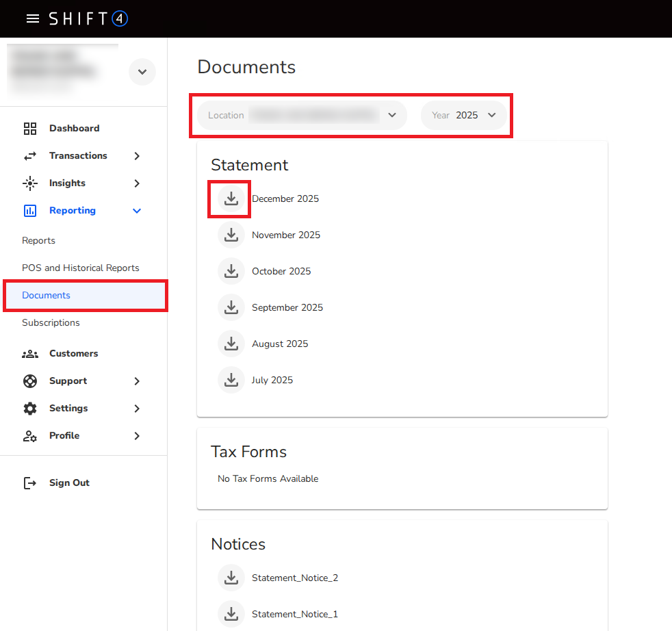The height and width of the screenshot is (631, 672).
Task: Download Statement_Notice_2 file
Action: point(231,578)
